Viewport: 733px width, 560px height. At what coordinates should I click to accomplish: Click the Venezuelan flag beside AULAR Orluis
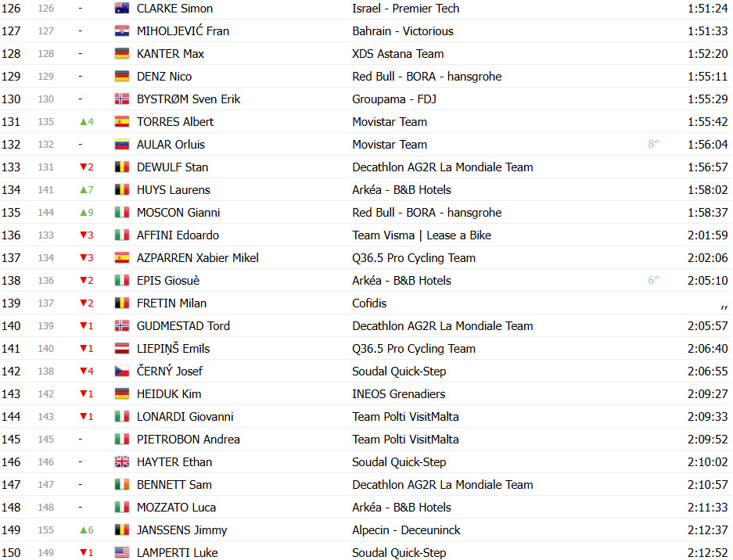[x=122, y=145]
